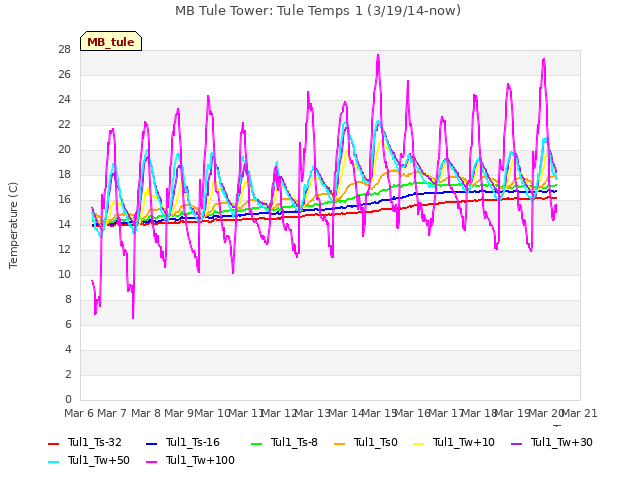Click the purple Tul1_Tw+30 legend swatch

click(x=516, y=444)
